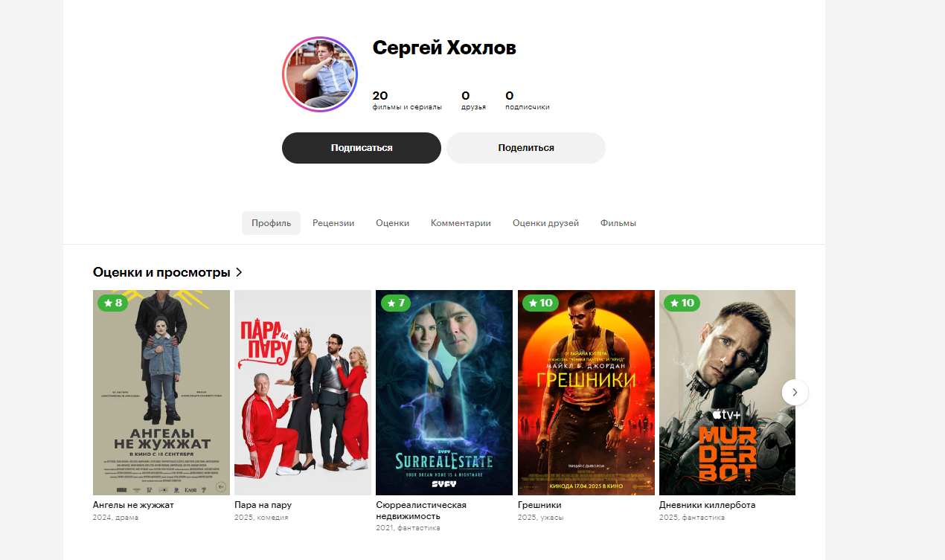Open the Оценки tab
Viewport: 945px width, 560px height.
click(x=392, y=223)
